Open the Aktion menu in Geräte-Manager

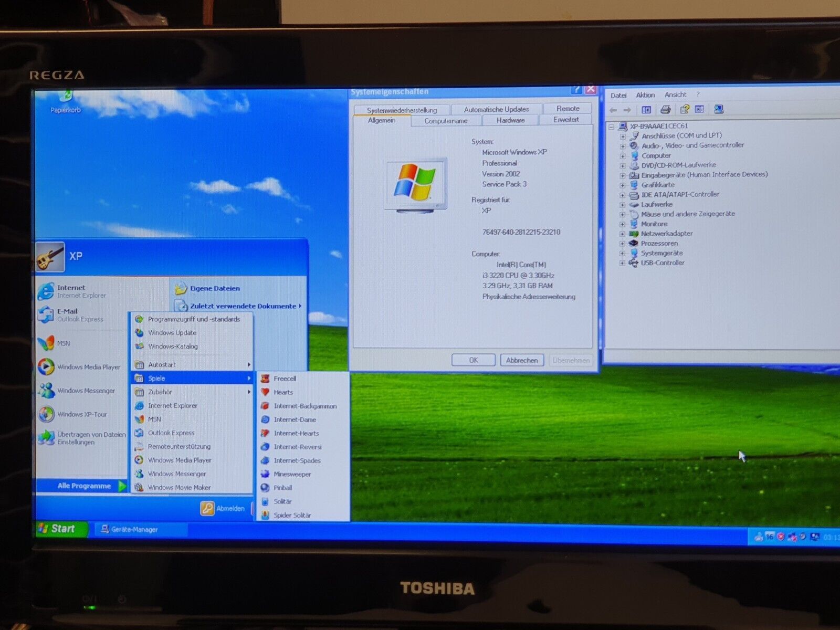(645, 95)
